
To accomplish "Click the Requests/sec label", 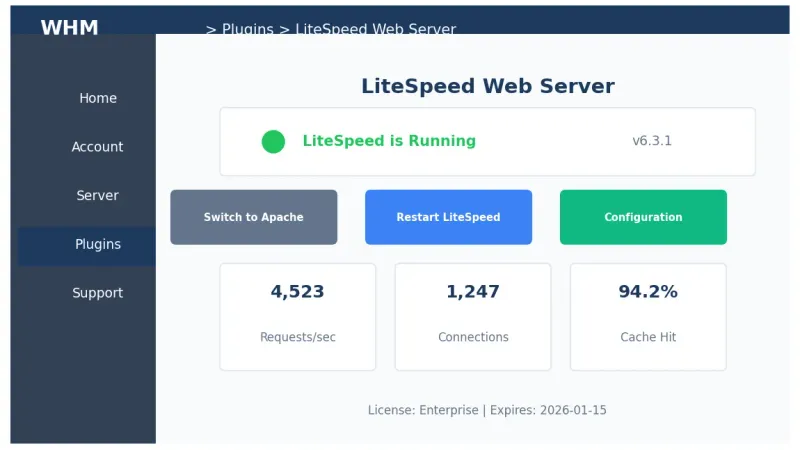I will click(298, 337).
